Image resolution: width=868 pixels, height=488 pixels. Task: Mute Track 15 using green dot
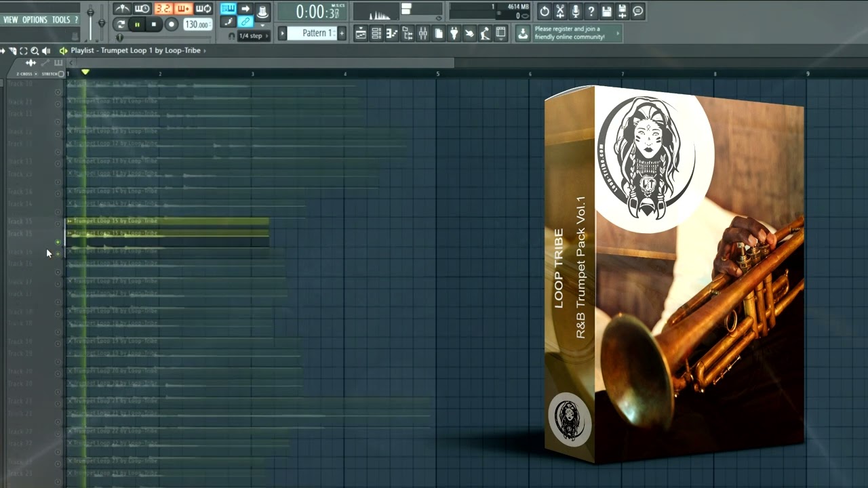coord(58,242)
